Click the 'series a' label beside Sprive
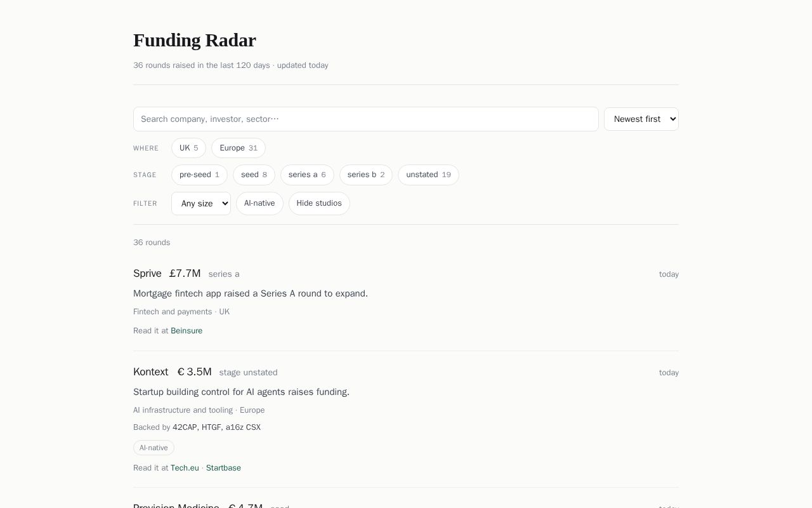 tap(224, 274)
